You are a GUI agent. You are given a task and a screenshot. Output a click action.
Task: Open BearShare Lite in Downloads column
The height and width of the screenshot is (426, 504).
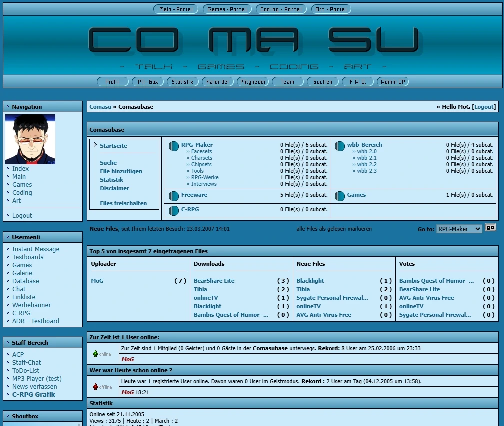coord(214,281)
